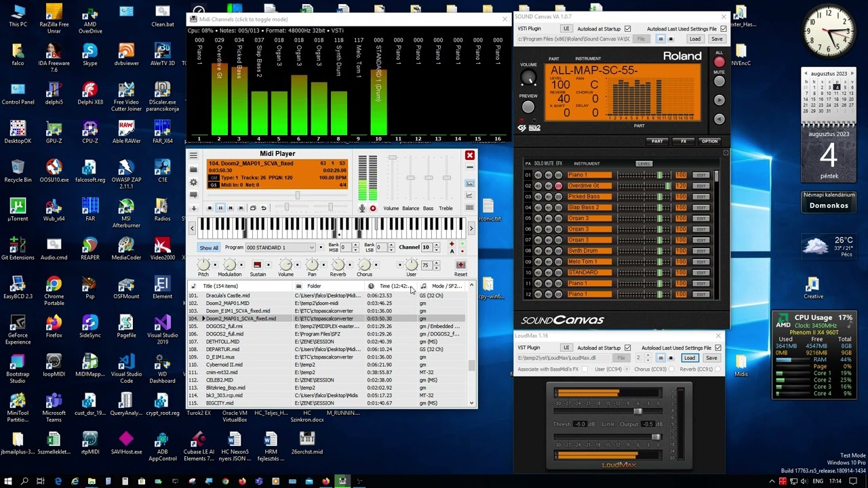Toggle the checkbox next to Reverb knob
Viewport: 868px width, 488px height.
[x=351, y=264]
